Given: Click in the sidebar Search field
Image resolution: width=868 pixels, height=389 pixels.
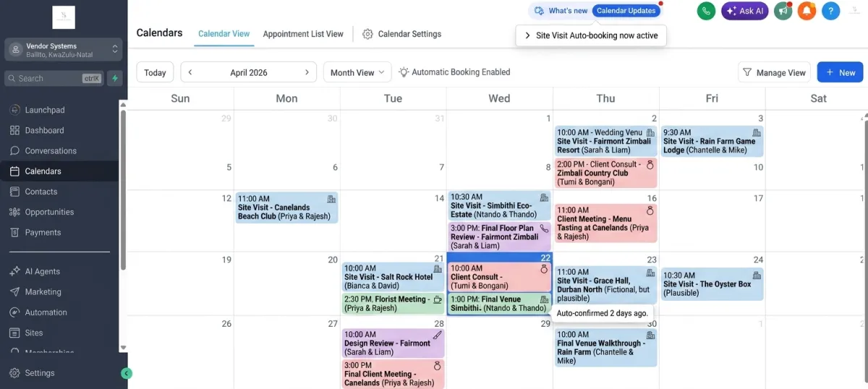Looking at the screenshot, I should [54, 78].
